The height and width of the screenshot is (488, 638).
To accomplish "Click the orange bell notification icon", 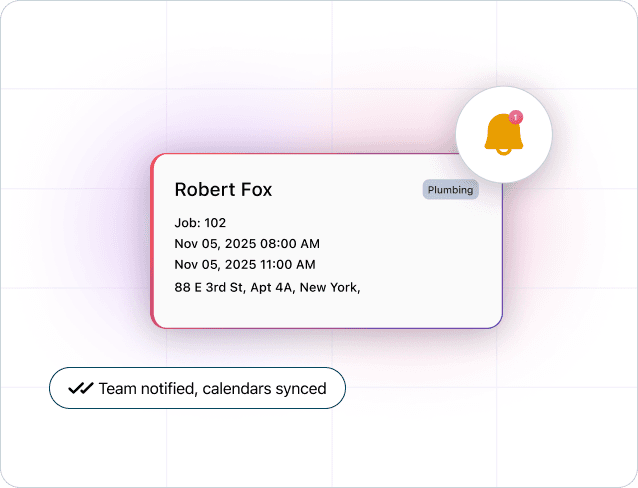I will point(503,135).
